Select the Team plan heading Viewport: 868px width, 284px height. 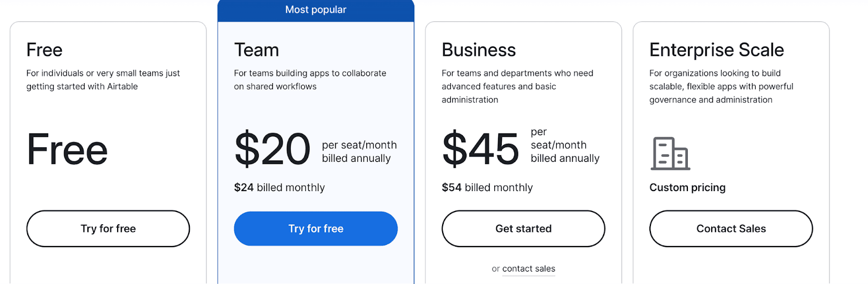[x=257, y=50]
